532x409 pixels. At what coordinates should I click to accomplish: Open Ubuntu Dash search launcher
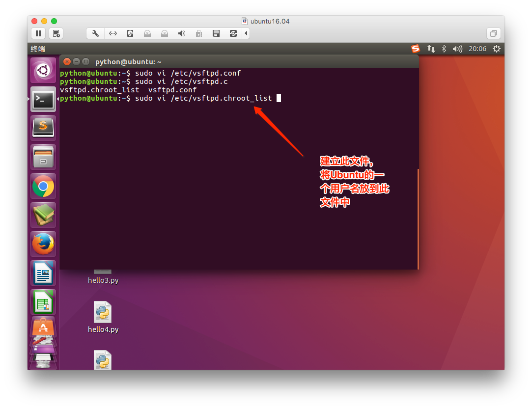[x=43, y=70]
